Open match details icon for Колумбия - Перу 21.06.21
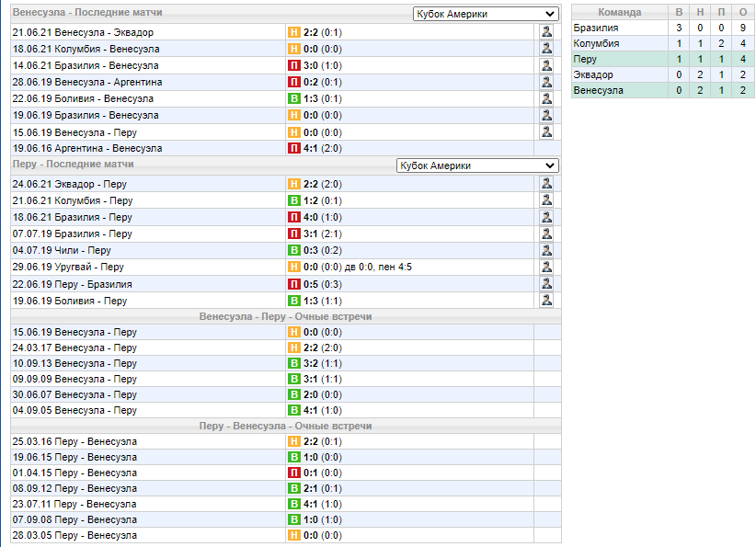 (546, 200)
